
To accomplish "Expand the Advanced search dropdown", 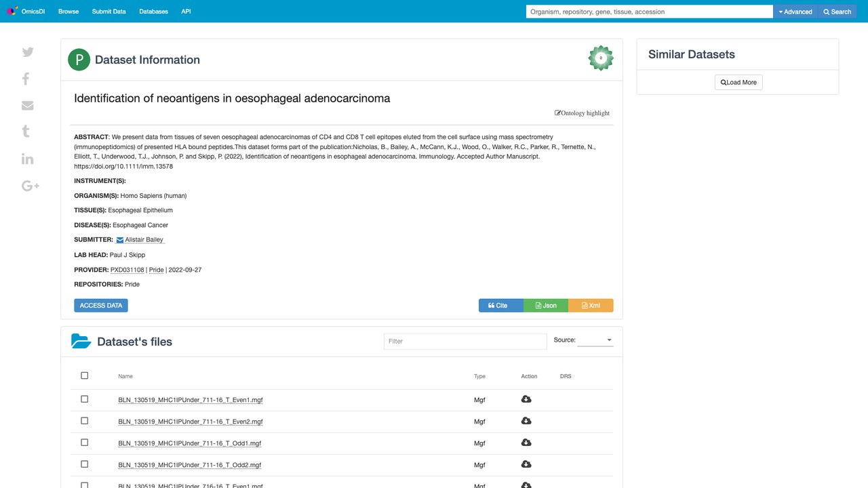I will tap(795, 12).
